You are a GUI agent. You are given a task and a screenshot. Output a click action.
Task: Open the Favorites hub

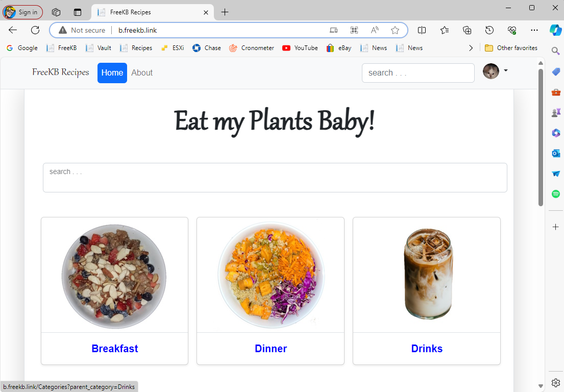445,30
